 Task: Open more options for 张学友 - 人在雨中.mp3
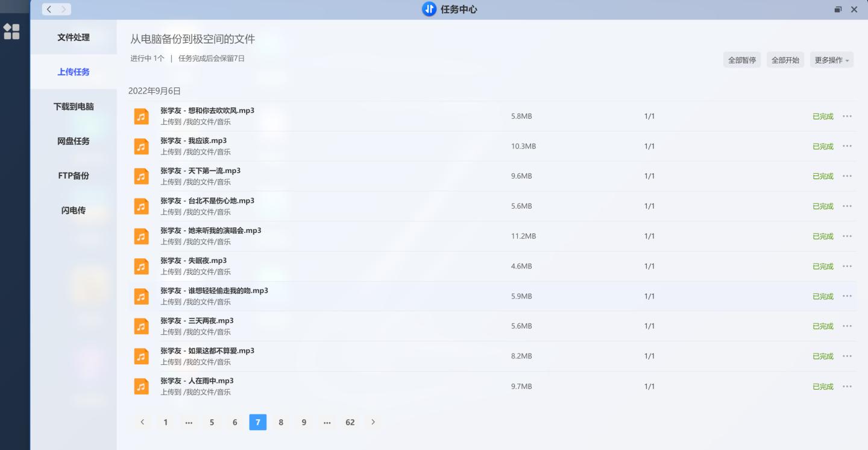tap(847, 386)
